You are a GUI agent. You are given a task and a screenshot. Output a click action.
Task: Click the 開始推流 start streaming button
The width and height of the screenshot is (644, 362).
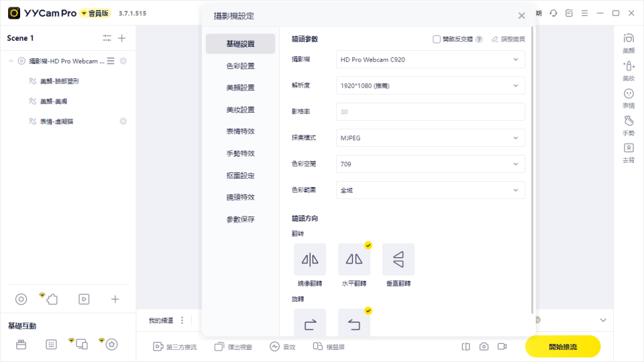(x=562, y=347)
